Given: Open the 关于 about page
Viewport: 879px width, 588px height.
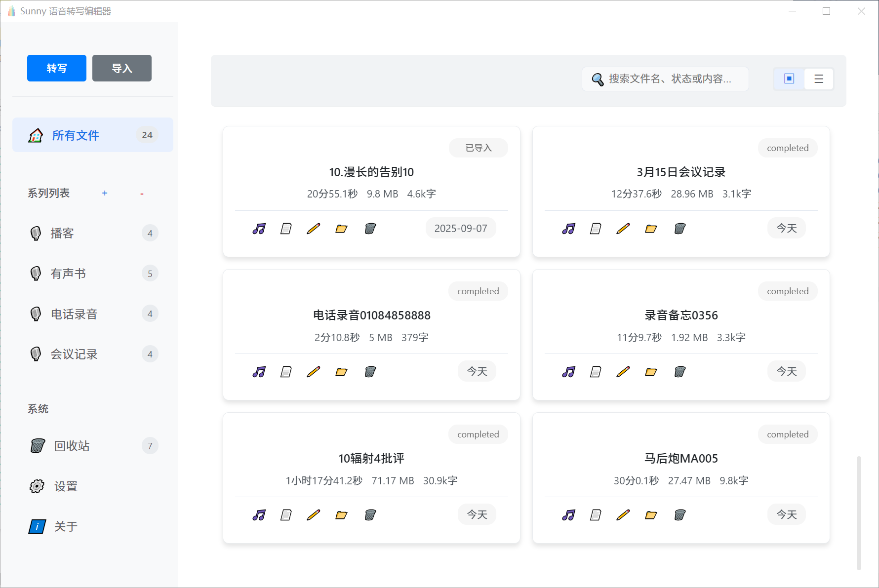Looking at the screenshot, I should pyautogui.click(x=65, y=526).
